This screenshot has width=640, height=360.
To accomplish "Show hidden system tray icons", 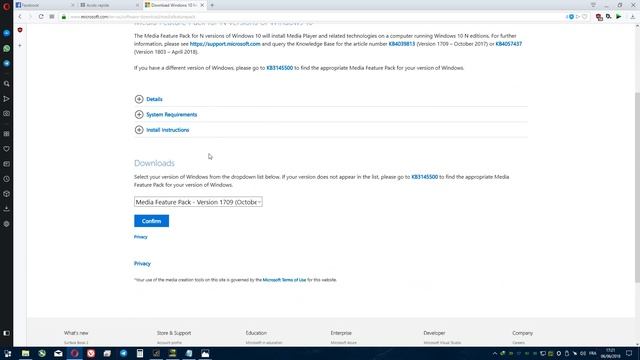I will (495, 353).
